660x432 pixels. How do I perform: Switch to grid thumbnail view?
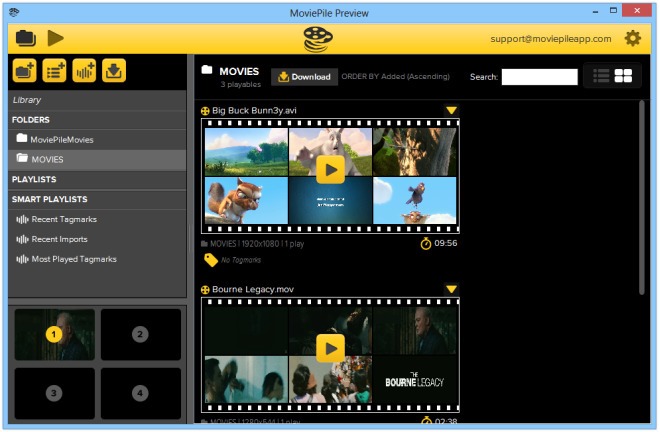(623, 76)
